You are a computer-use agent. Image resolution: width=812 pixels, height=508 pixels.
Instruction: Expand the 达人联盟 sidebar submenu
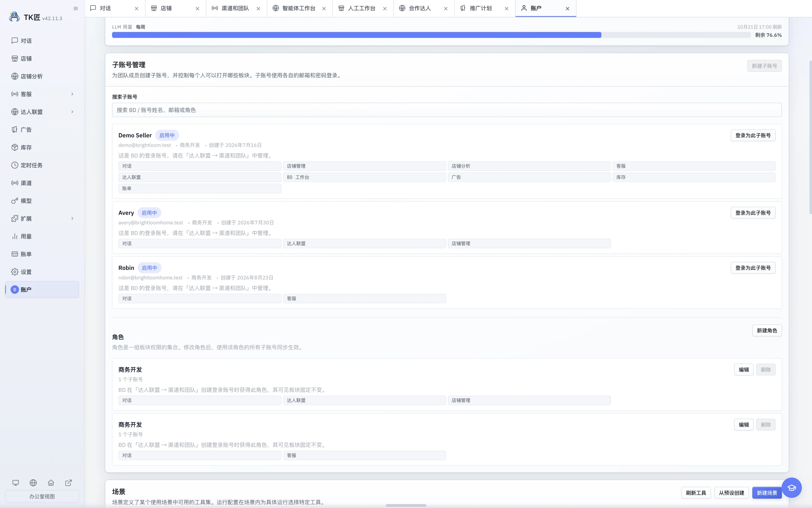pos(72,112)
